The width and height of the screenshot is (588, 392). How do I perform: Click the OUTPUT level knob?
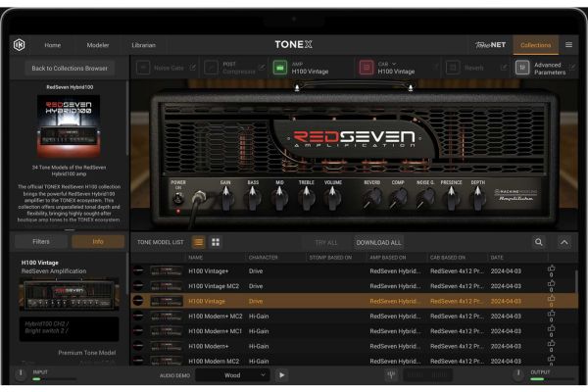[517, 373]
